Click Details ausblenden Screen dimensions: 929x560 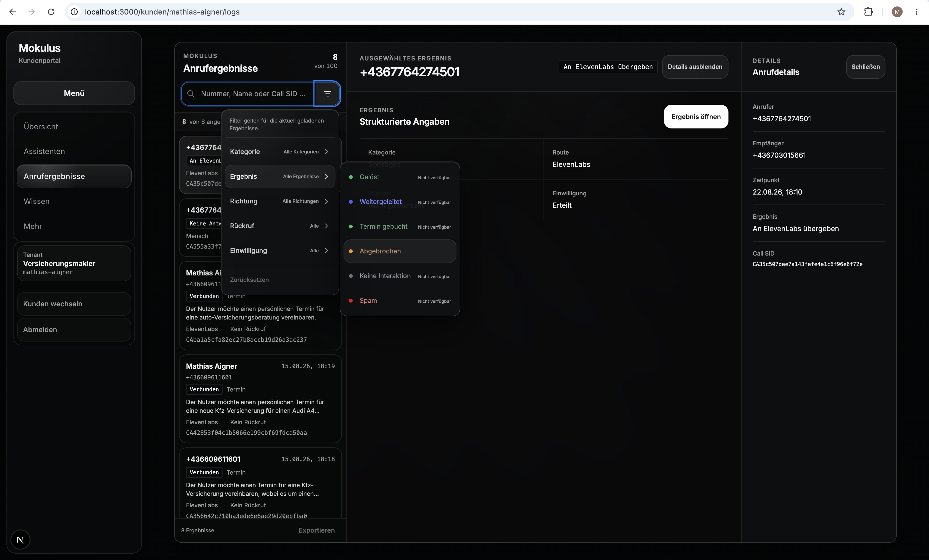click(x=695, y=67)
